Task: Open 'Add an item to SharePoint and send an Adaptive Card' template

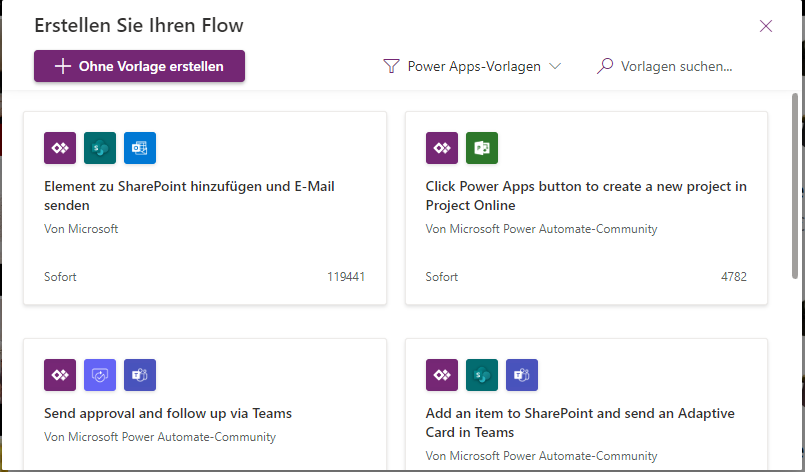Action: 586,403
